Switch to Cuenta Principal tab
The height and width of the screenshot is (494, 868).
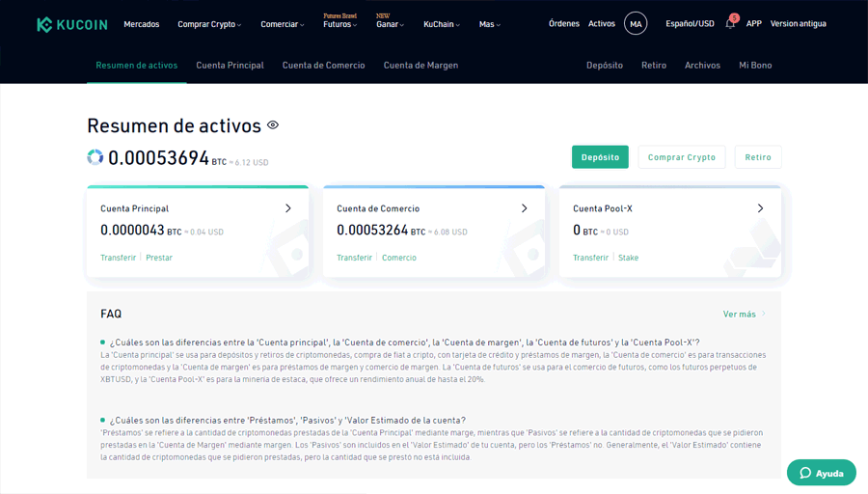(x=230, y=66)
